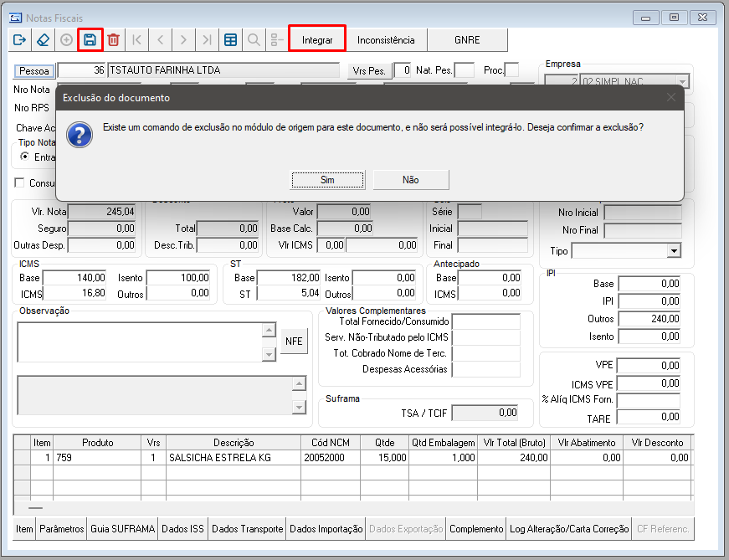729x560 pixels.
Task: Open the table grid view icon
Action: pos(231,40)
